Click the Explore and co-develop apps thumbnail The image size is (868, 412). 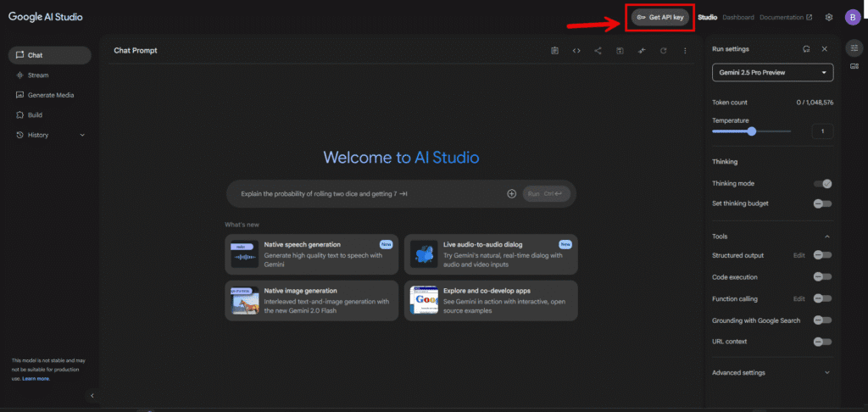click(424, 301)
